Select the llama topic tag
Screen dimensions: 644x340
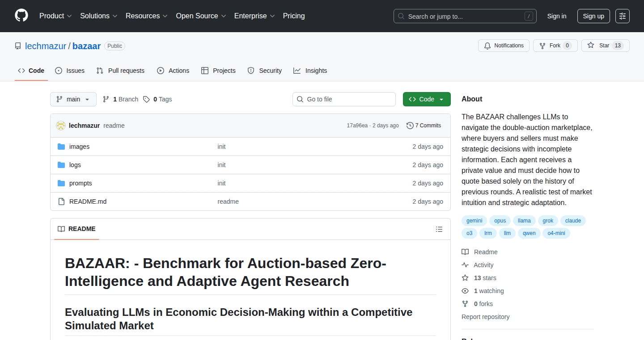[525, 221]
